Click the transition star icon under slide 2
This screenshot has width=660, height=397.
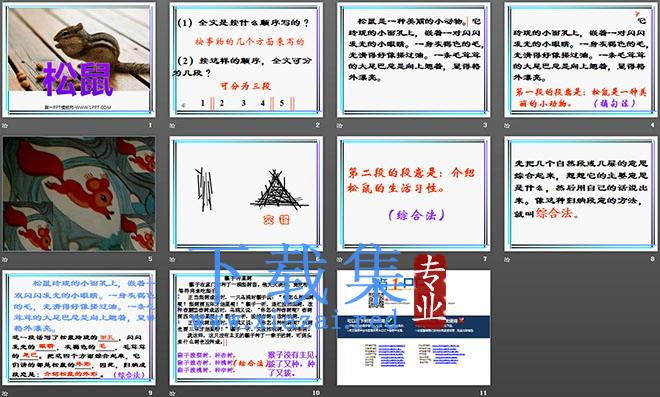173,125
